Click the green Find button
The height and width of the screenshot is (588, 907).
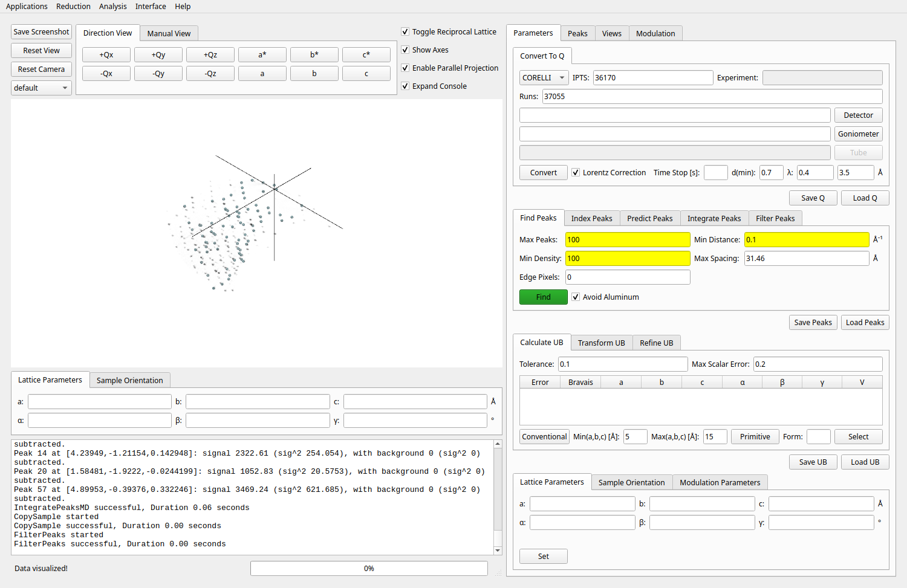click(x=544, y=297)
